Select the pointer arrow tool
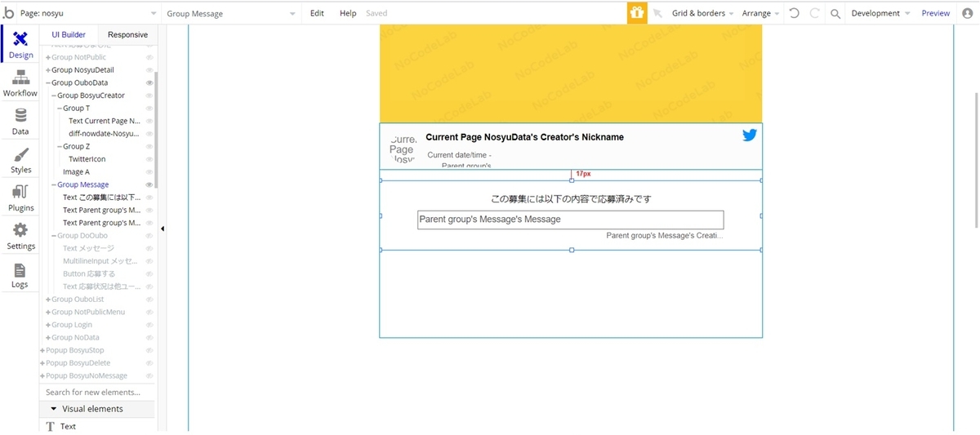Image resolution: width=980 pixels, height=435 pixels. pyautogui.click(x=657, y=14)
